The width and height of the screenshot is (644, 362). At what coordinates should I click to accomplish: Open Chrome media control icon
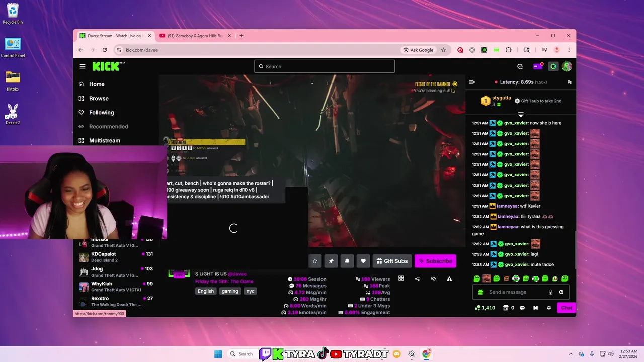[544, 50]
